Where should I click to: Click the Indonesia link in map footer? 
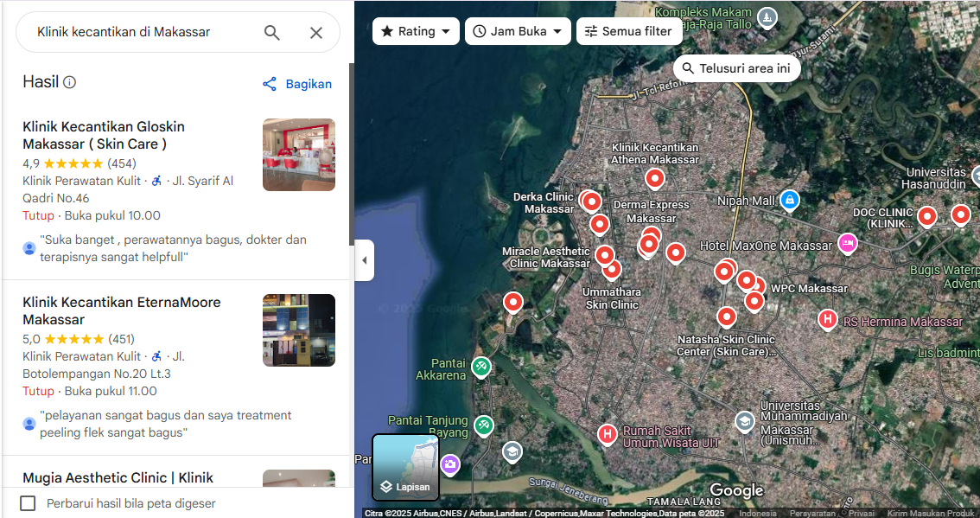(x=758, y=513)
